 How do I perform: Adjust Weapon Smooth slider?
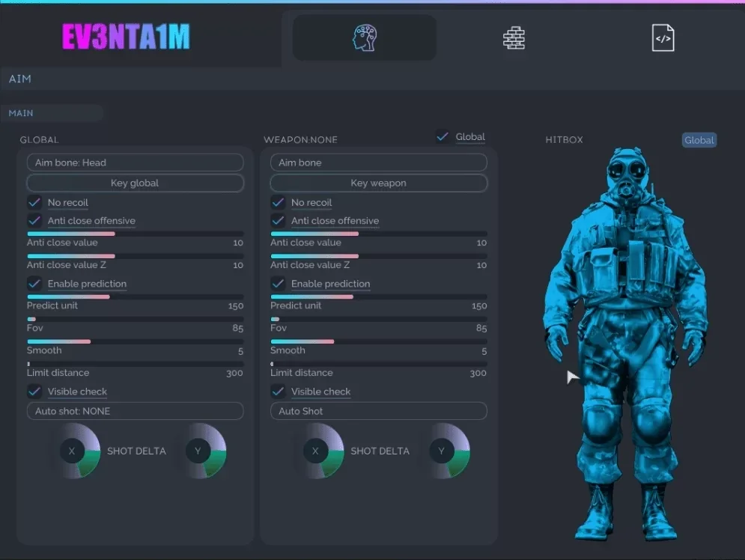click(379, 341)
